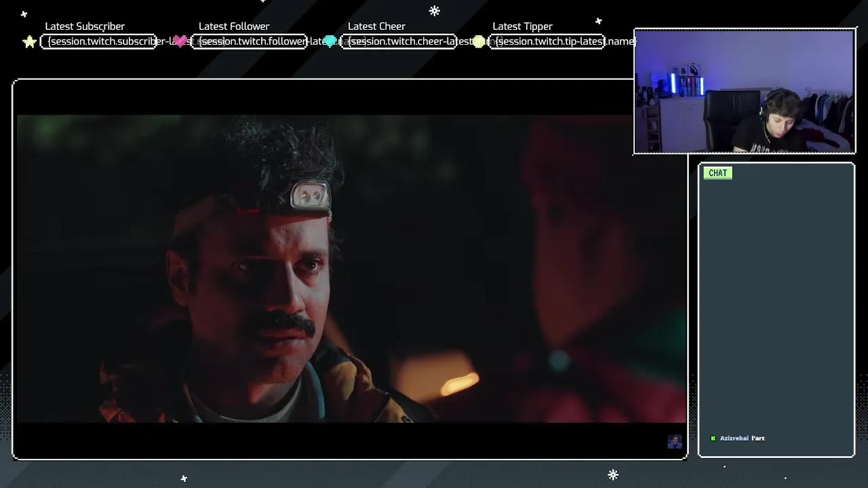This screenshot has height=488, width=868.
Task: Click the chat message text "l'art"
Action: coord(758,439)
